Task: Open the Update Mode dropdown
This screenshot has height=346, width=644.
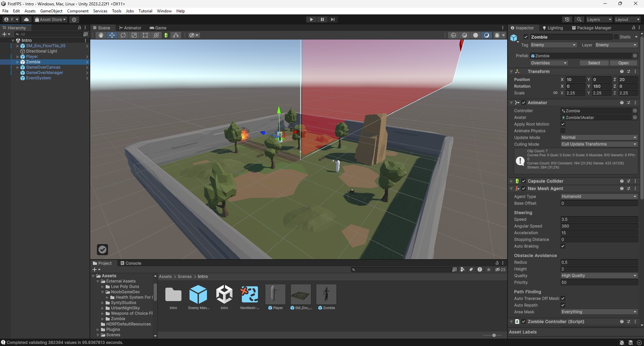Action: 599,137
